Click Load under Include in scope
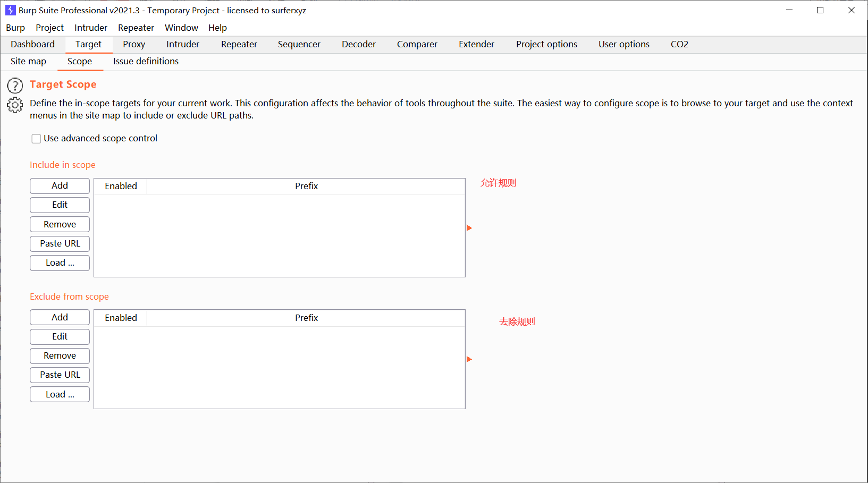 pos(60,263)
